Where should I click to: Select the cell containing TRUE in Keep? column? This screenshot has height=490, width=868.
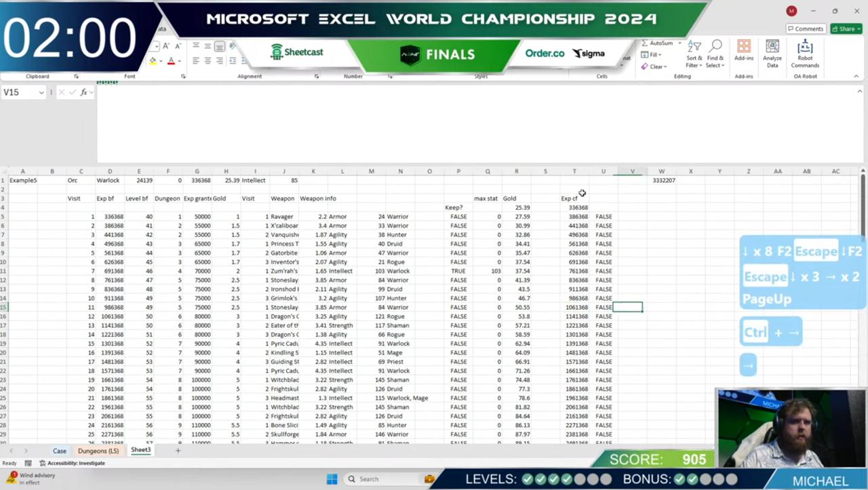(x=458, y=271)
